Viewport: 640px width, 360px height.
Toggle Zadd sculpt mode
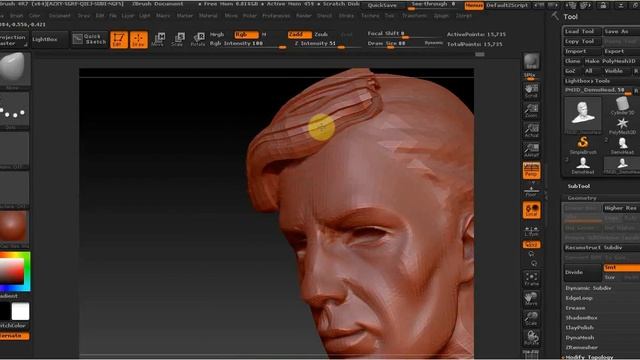(300, 35)
